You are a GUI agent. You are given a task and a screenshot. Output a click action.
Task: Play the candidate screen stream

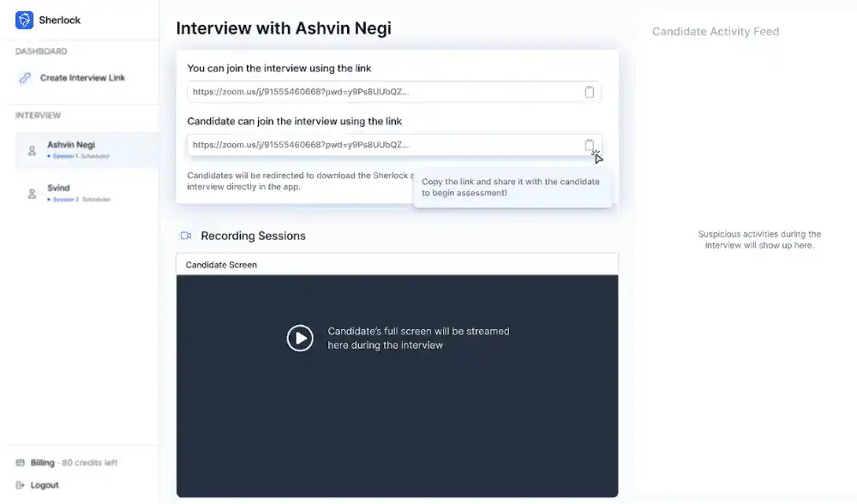299,338
